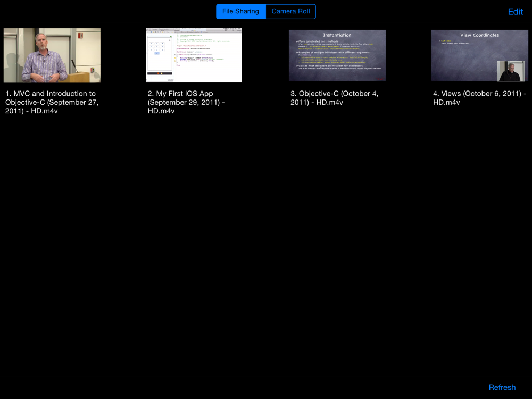
Task: Switch to the File Sharing tab
Action: pyautogui.click(x=241, y=11)
